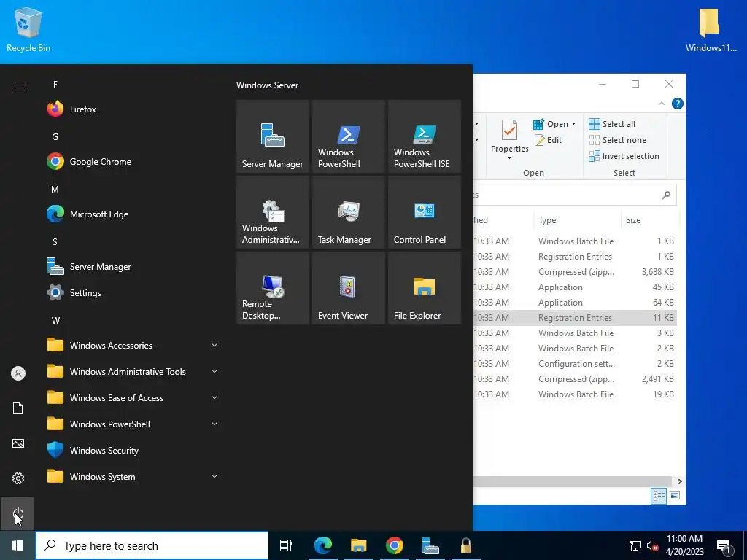Open Task View on the taskbar
Screen dimensions: 747x560
286,545
